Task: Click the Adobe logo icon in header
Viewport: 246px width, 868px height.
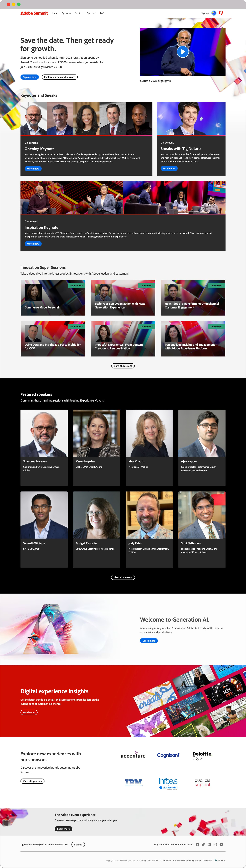Action: click(221, 13)
